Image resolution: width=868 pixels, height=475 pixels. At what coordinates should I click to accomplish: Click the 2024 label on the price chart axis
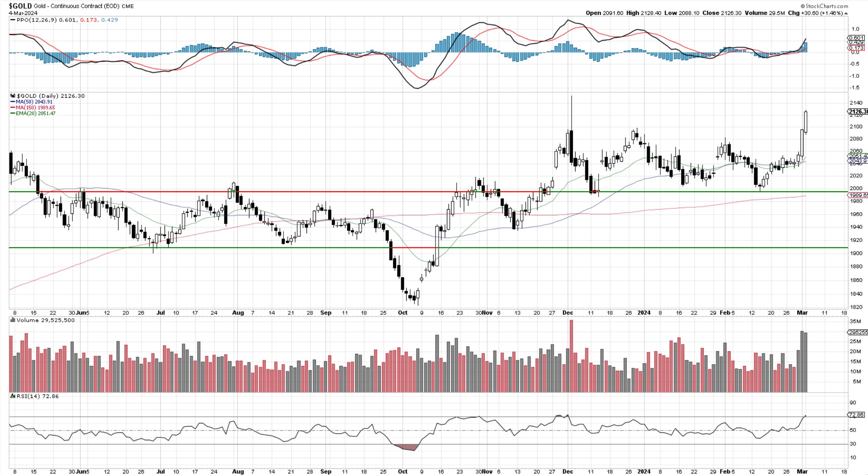click(x=644, y=313)
